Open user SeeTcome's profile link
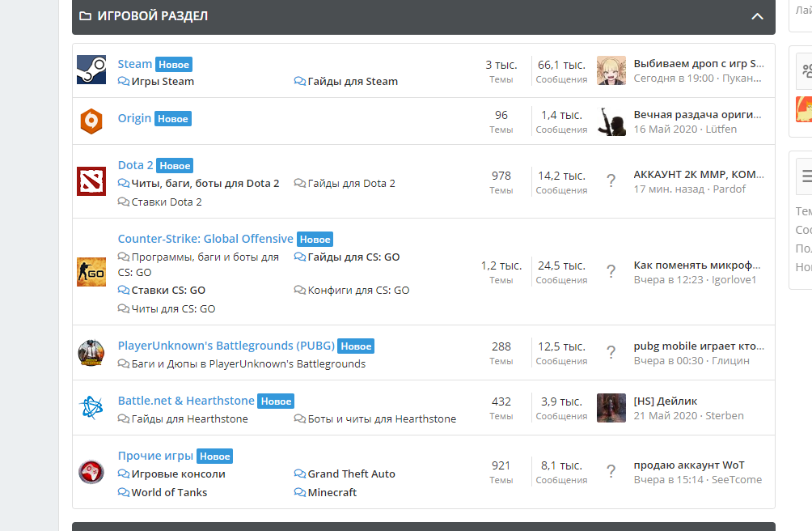Viewport: 812px width, 531px height. [737, 480]
